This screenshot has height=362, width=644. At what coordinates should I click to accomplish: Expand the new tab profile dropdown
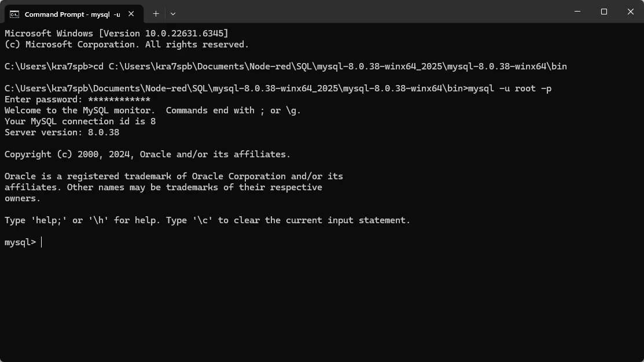[173, 13]
